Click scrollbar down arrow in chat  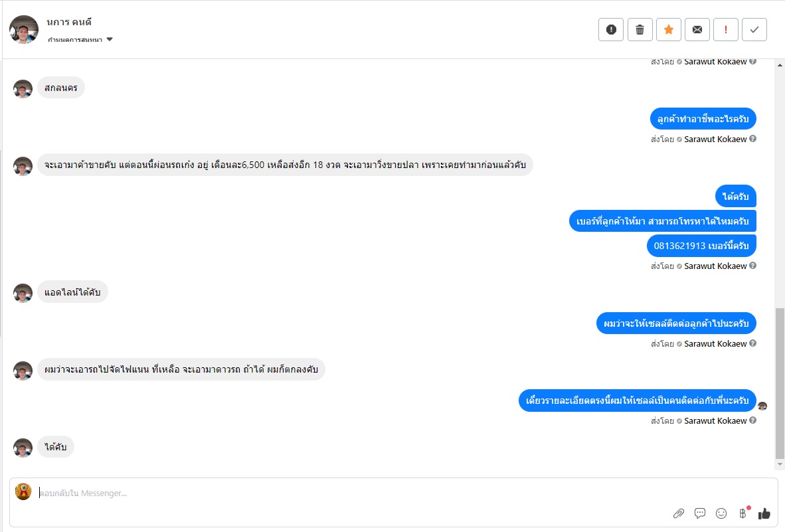click(780, 464)
